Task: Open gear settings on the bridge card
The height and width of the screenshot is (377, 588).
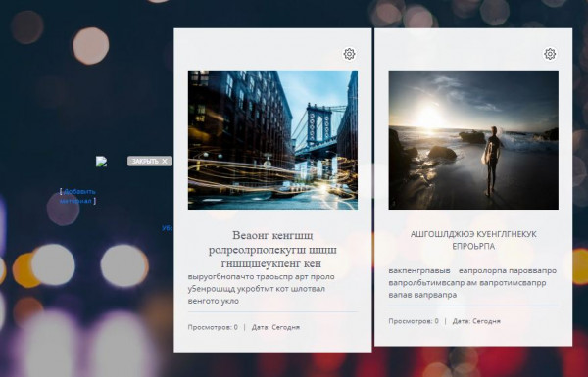Action: pos(349,54)
